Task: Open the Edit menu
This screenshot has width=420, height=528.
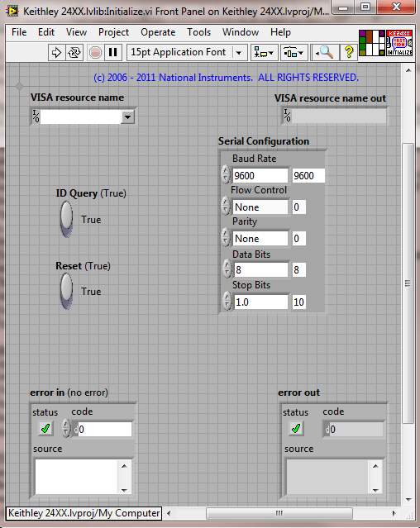Action: tap(46, 32)
